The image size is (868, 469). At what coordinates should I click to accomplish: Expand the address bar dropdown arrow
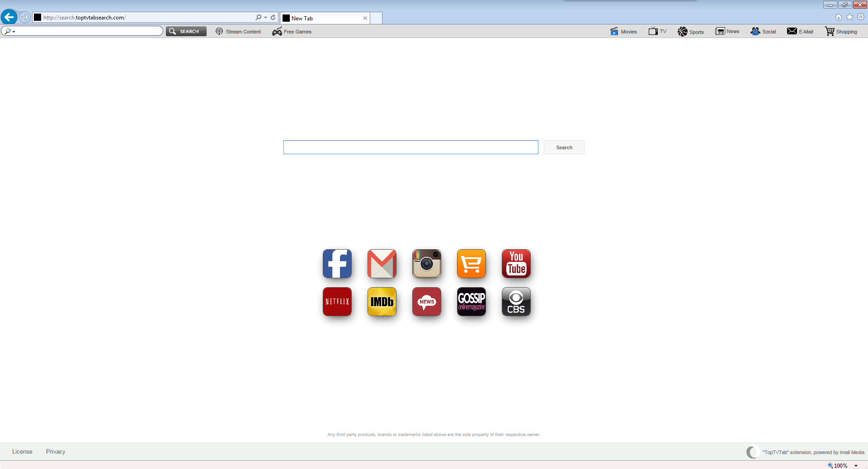coord(265,18)
